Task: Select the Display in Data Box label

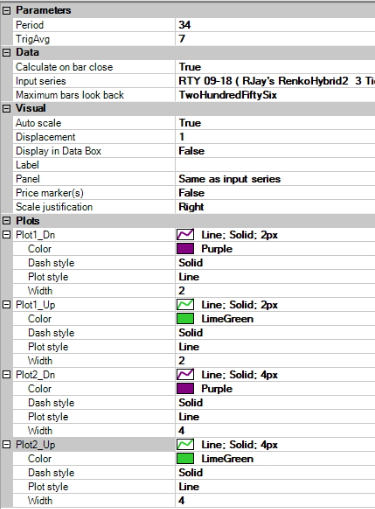Action: (58, 151)
